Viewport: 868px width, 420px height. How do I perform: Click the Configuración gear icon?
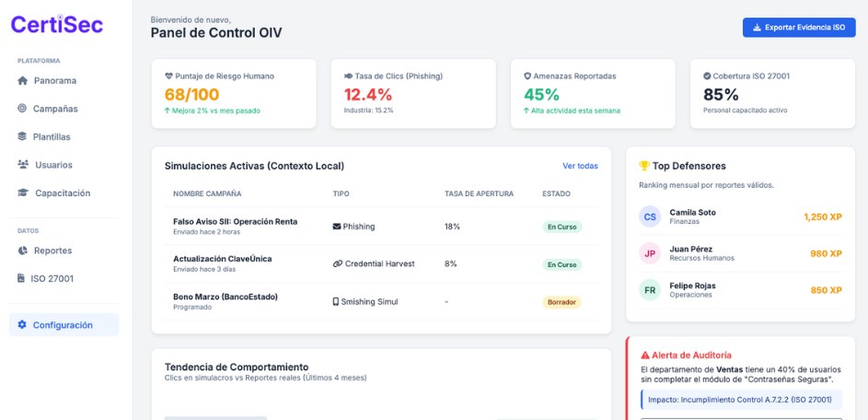tap(23, 325)
